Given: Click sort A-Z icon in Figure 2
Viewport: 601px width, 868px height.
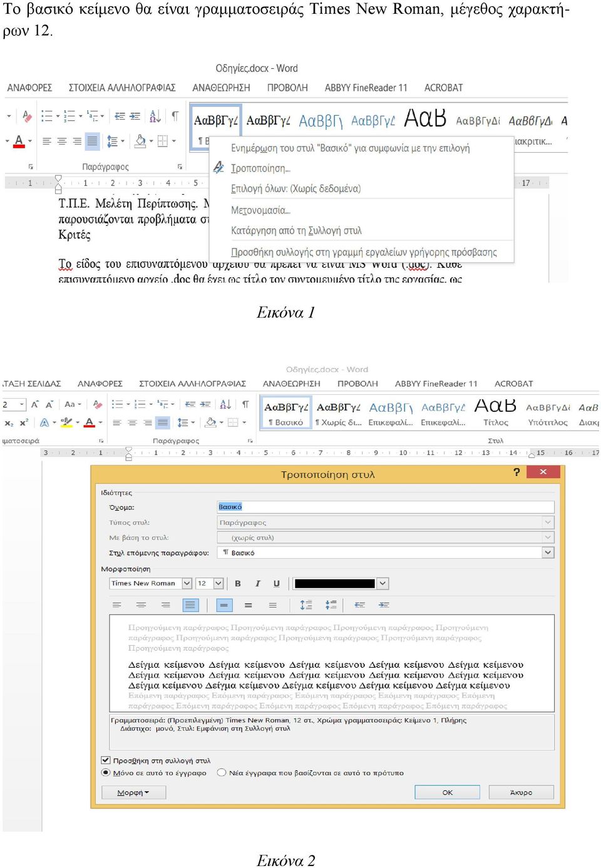Looking at the screenshot, I should (225, 404).
